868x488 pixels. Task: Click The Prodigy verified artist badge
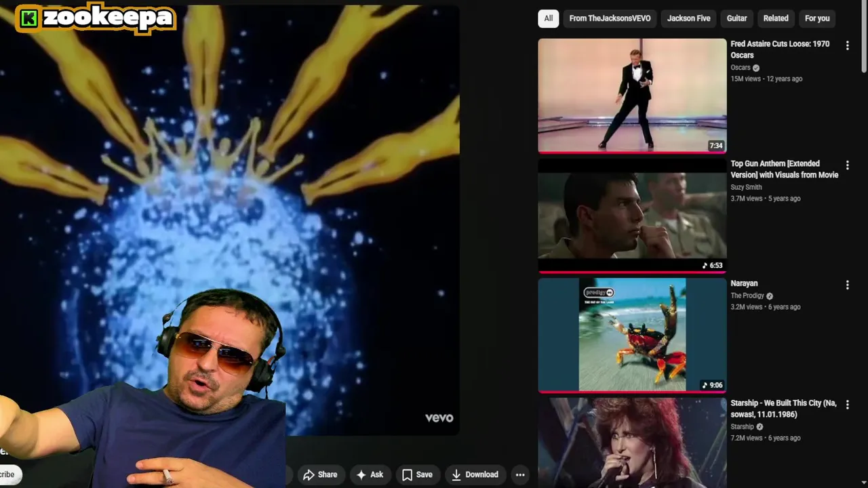[x=770, y=296]
